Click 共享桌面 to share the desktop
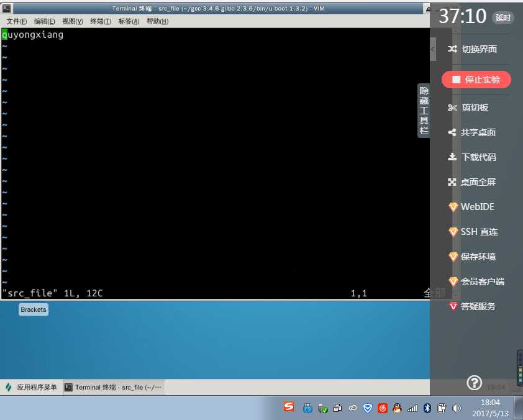 point(478,132)
